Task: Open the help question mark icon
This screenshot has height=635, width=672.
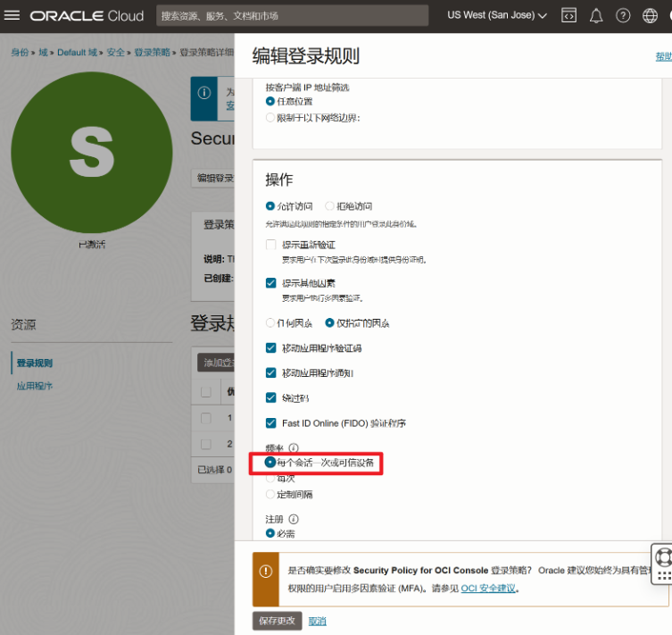Action: [x=623, y=15]
